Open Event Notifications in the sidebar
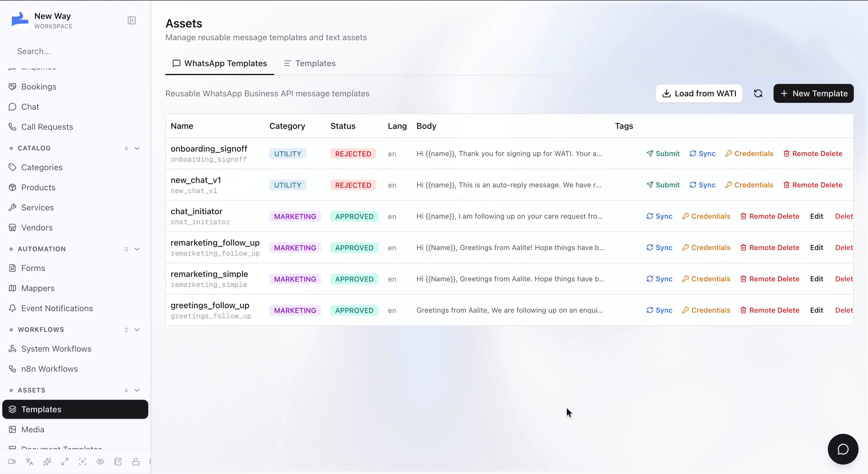Image resolution: width=868 pixels, height=474 pixels. tap(75, 308)
